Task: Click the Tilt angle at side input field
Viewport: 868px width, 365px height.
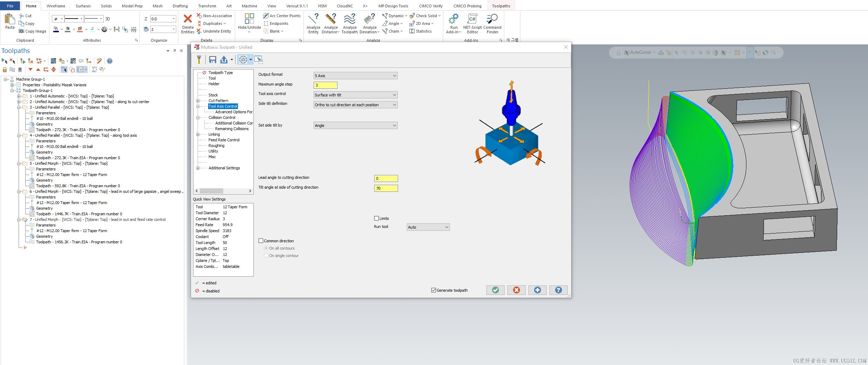Action: point(386,188)
